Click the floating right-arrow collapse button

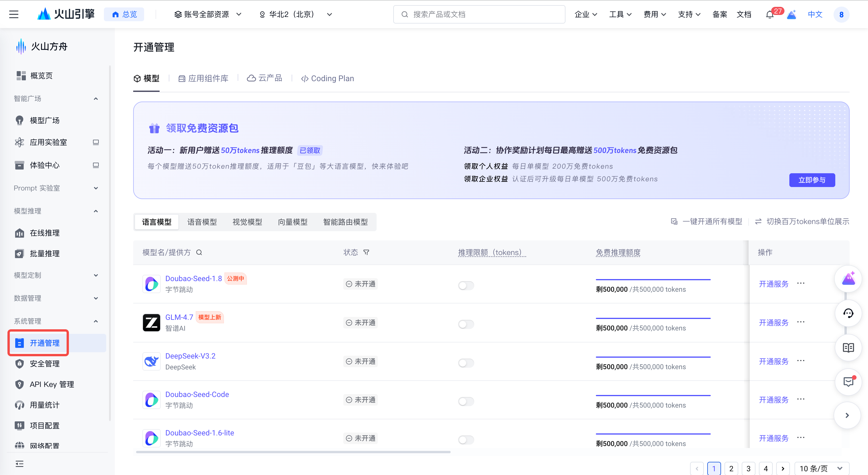pos(847,415)
